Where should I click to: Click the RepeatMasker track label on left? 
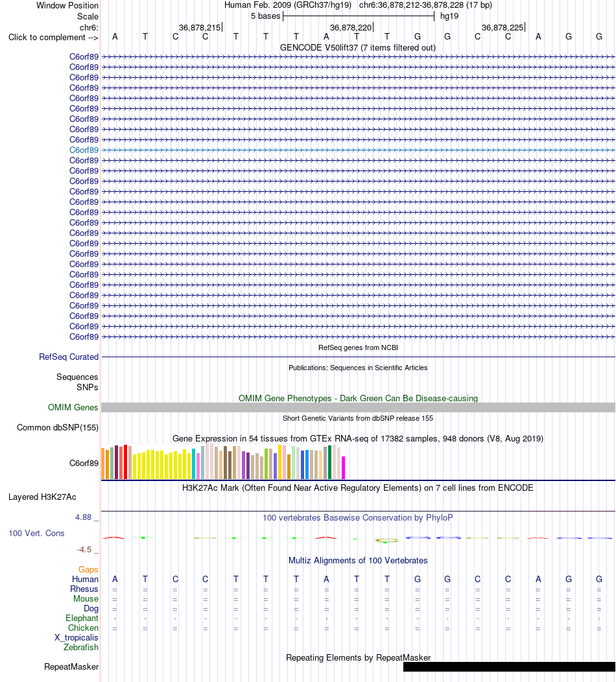71,667
